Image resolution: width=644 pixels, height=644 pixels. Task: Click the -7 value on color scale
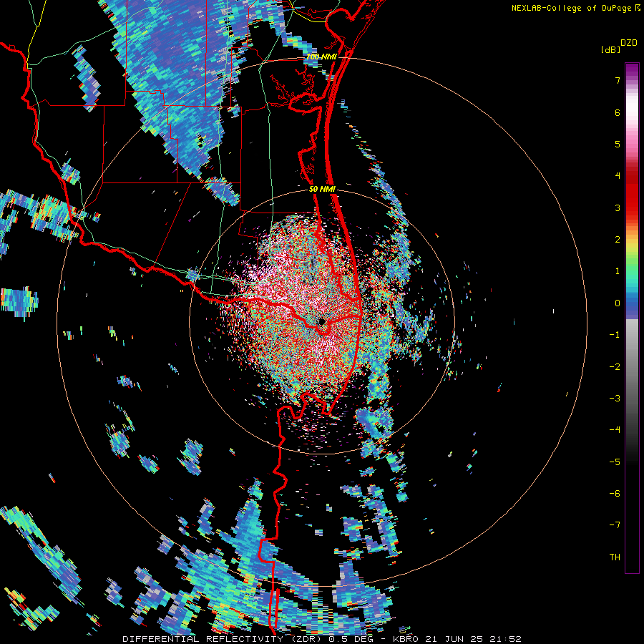(x=615, y=525)
